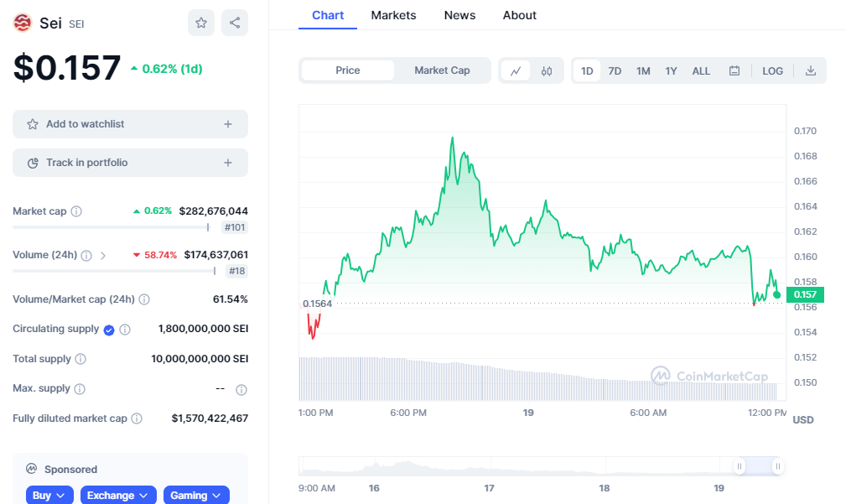
Task: Click the 6:00 AM time axis label
Action: [648, 413]
